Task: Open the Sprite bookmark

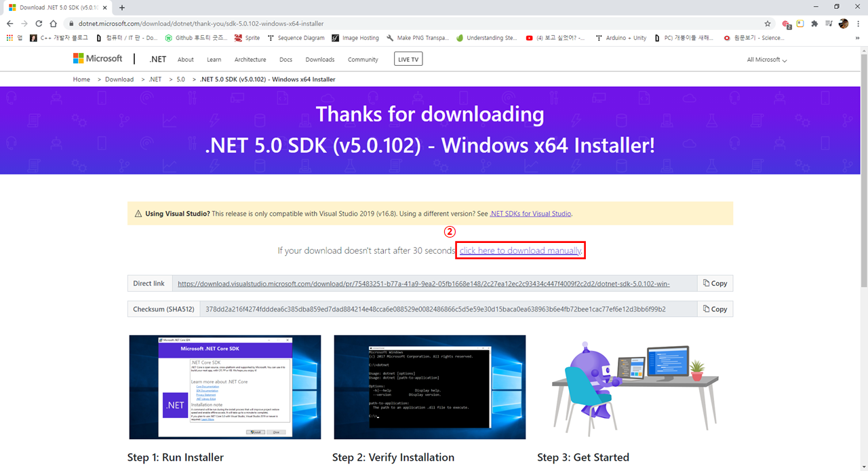Action: point(247,38)
